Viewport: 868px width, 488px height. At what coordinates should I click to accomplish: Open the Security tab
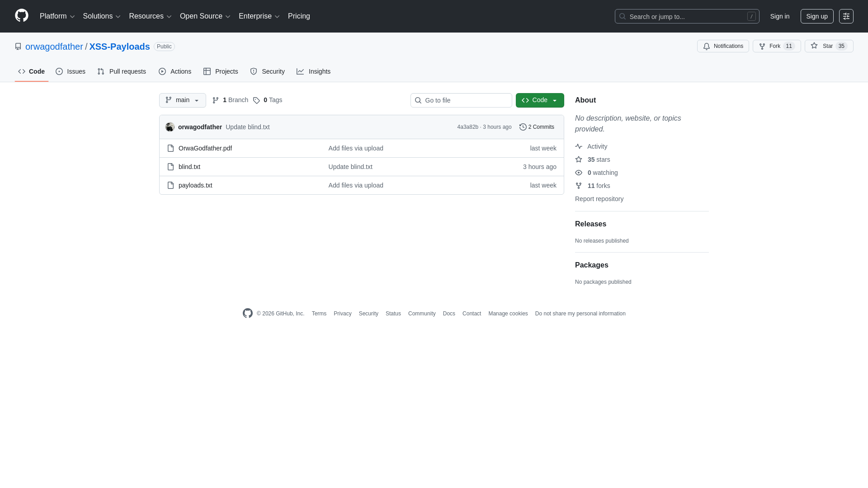[268, 71]
